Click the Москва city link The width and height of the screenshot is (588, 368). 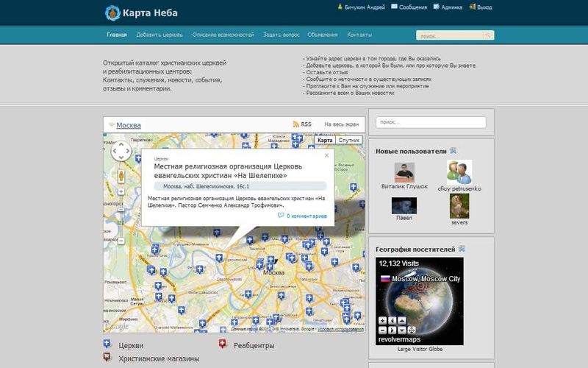[x=129, y=125]
